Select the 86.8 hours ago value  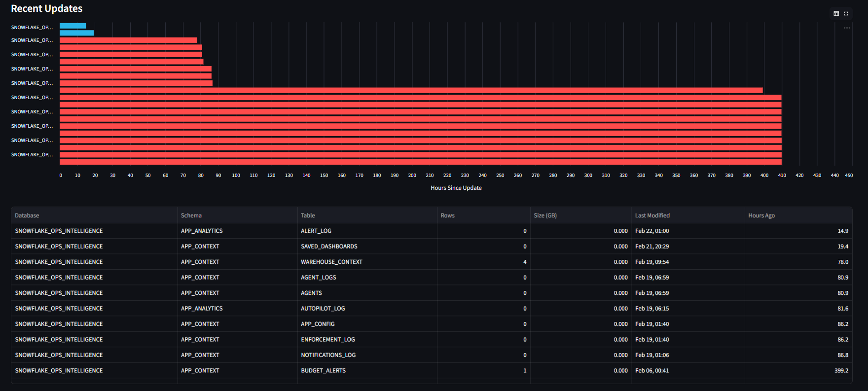coord(798,355)
